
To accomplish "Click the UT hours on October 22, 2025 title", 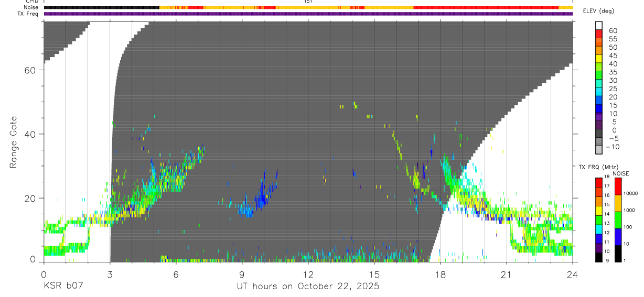I will point(308,287).
